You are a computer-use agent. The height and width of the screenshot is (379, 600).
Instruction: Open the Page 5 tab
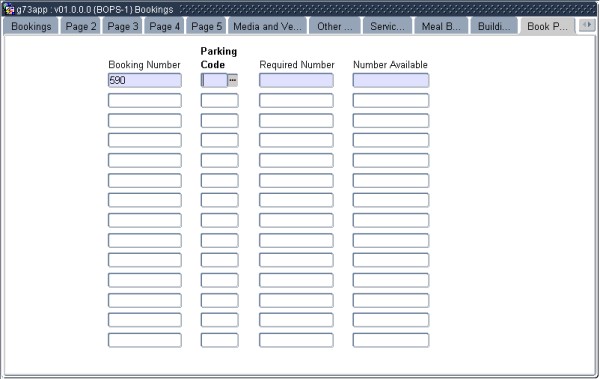pos(206,26)
